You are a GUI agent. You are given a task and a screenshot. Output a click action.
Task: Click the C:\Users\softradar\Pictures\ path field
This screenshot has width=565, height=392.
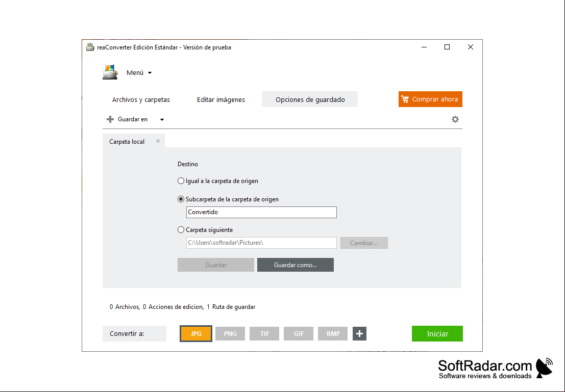(x=262, y=243)
